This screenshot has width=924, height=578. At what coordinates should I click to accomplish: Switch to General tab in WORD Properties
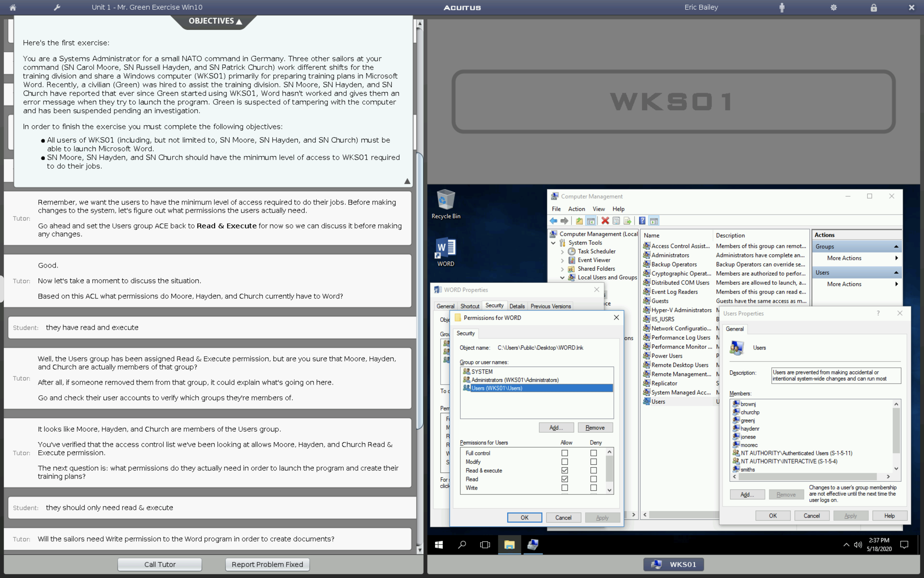tap(445, 306)
